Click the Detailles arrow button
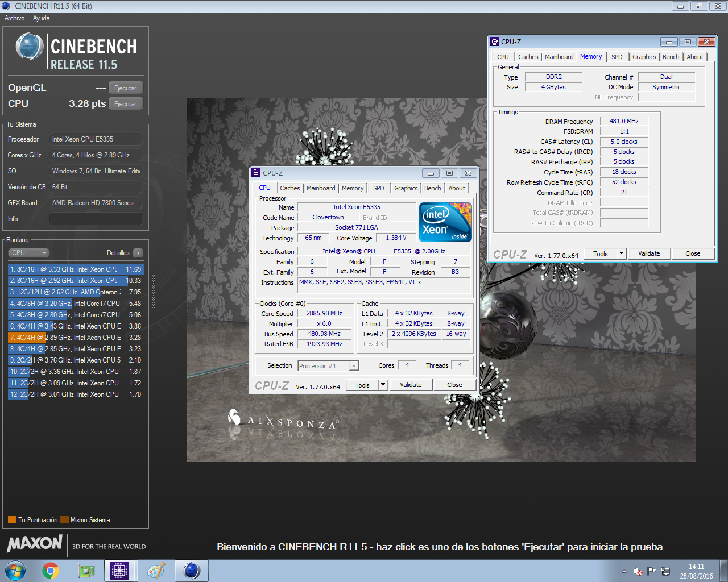The width and height of the screenshot is (728, 582). pos(138,253)
